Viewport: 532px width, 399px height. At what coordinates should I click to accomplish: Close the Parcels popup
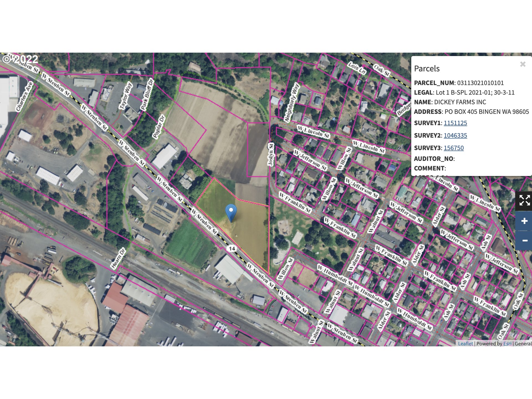523,64
